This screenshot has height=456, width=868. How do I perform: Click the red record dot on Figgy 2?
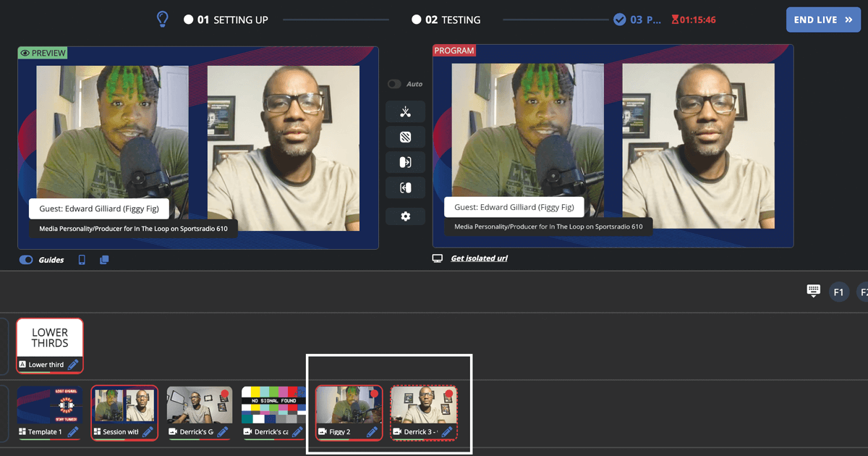tap(374, 394)
